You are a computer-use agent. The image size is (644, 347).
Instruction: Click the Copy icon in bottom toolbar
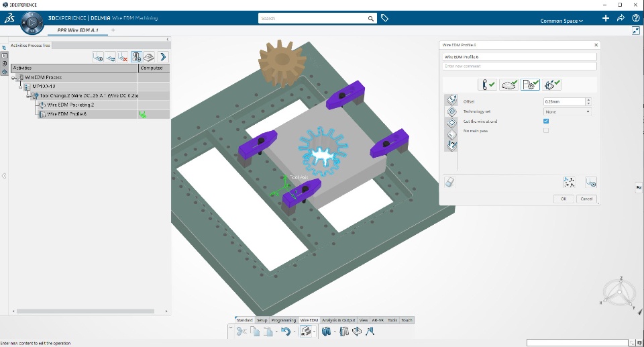pos(255,332)
